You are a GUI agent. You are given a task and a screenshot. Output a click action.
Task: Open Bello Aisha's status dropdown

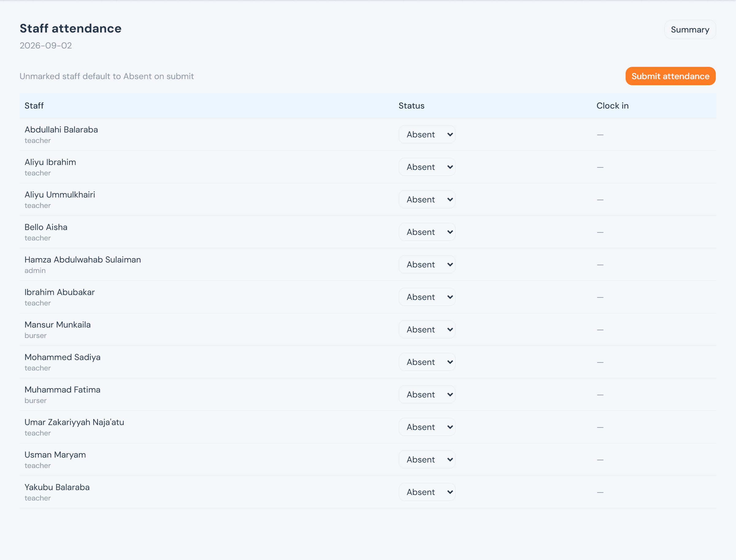click(427, 232)
